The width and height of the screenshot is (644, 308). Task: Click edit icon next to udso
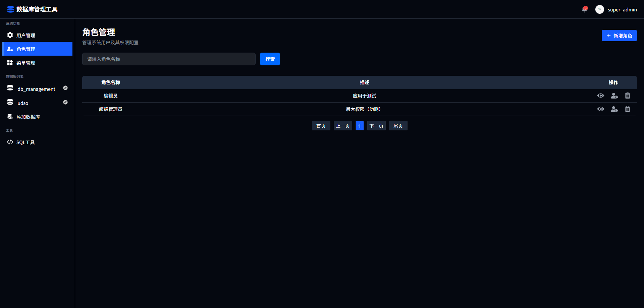coord(65,103)
